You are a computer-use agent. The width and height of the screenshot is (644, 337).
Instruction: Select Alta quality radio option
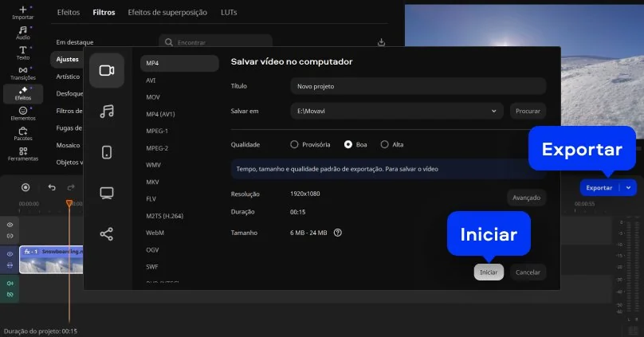click(385, 144)
